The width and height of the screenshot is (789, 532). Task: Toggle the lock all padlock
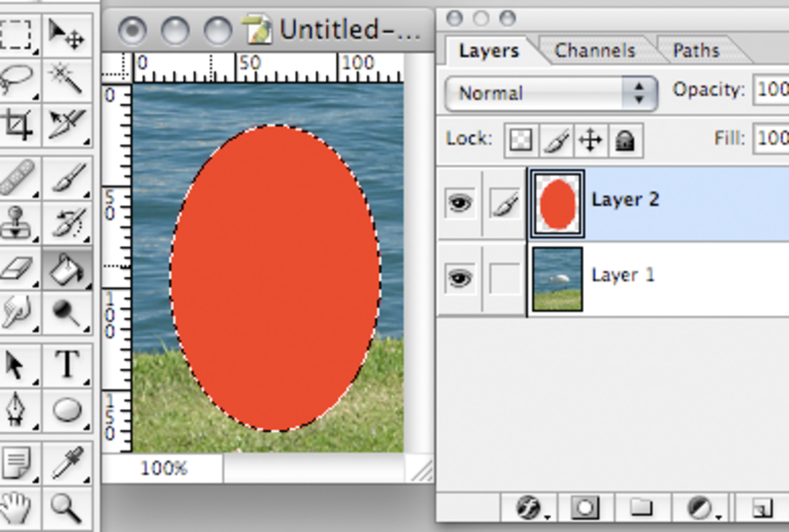tap(625, 140)
